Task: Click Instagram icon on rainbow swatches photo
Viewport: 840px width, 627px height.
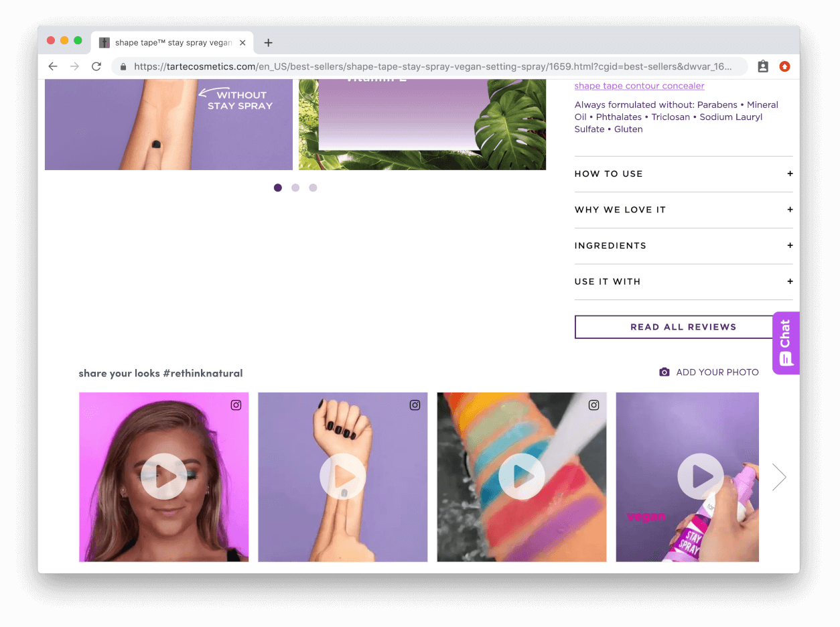Action: (594, 405)
